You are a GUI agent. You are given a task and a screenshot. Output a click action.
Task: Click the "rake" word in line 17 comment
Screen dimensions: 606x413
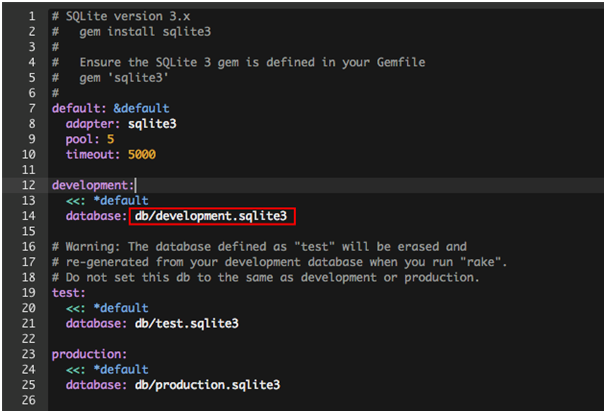pyautogui.click(x=480, y=262)
